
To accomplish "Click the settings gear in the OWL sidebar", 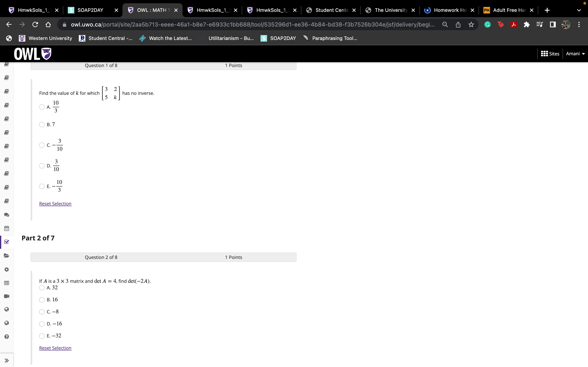I will point(7,269).
